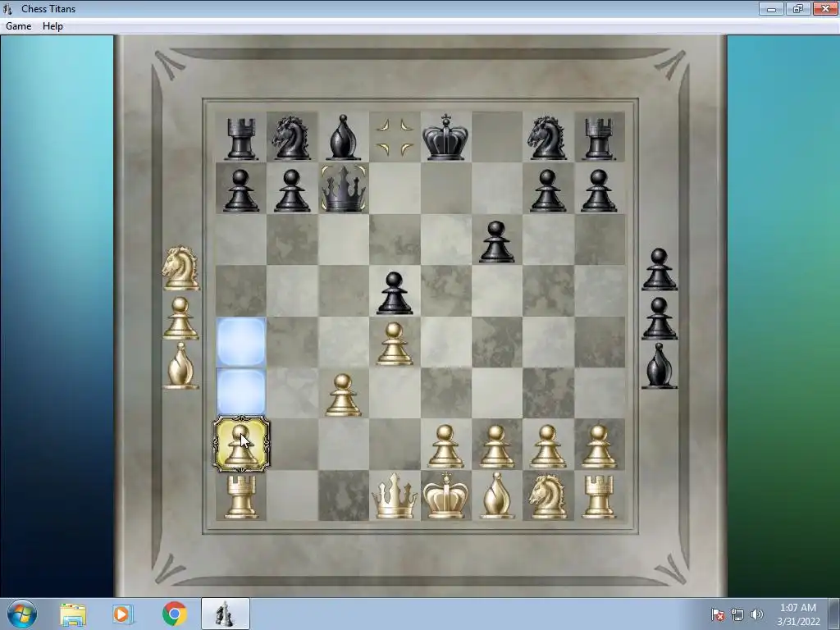Click the black pawn on d5
The width and height of the screenshot is (840, 630).
point(395,293)
